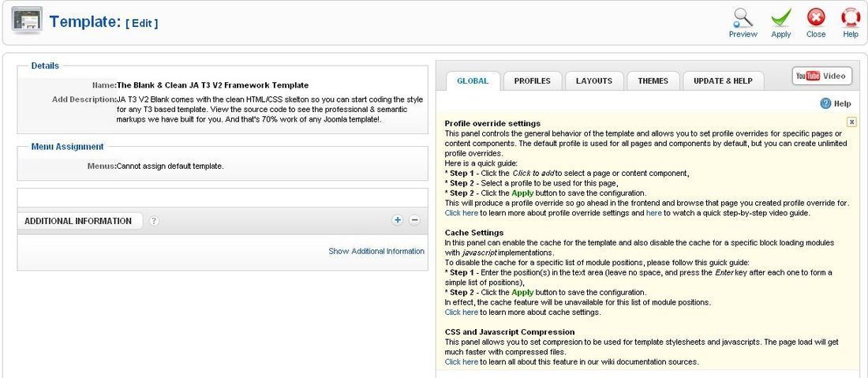Open the LAYOUTS tab

pos(594,80)
